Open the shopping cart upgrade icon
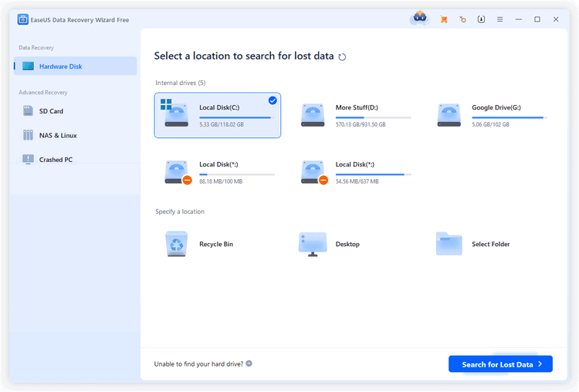579x392 pixels. tap(444, 19)
